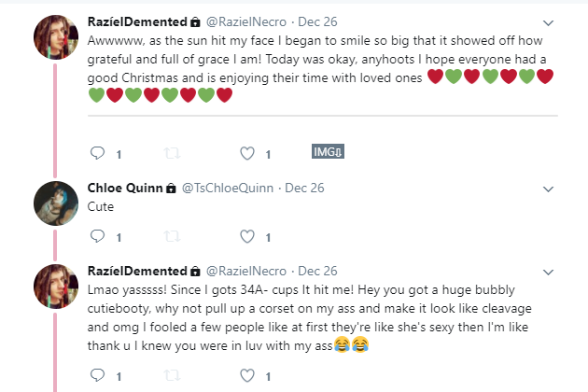Expand options chevron on Chloe Quinn's tweet

point(548,189)
